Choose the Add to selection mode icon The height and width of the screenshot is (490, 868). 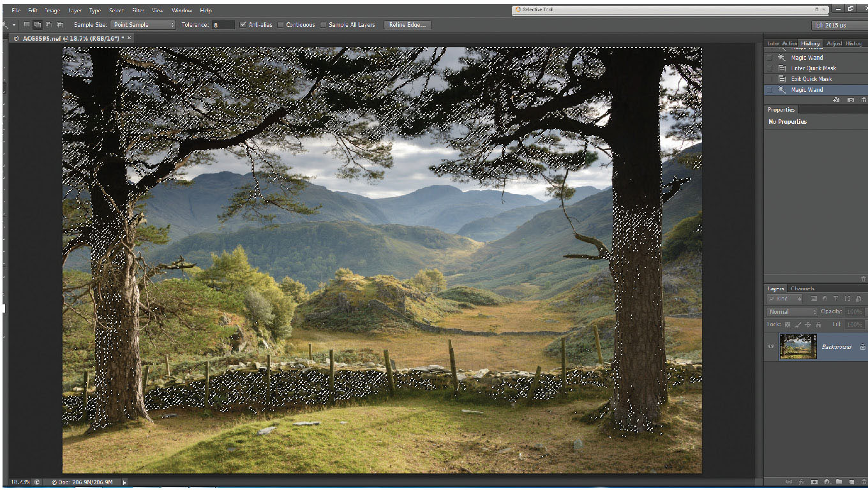[x=38, y=24]
